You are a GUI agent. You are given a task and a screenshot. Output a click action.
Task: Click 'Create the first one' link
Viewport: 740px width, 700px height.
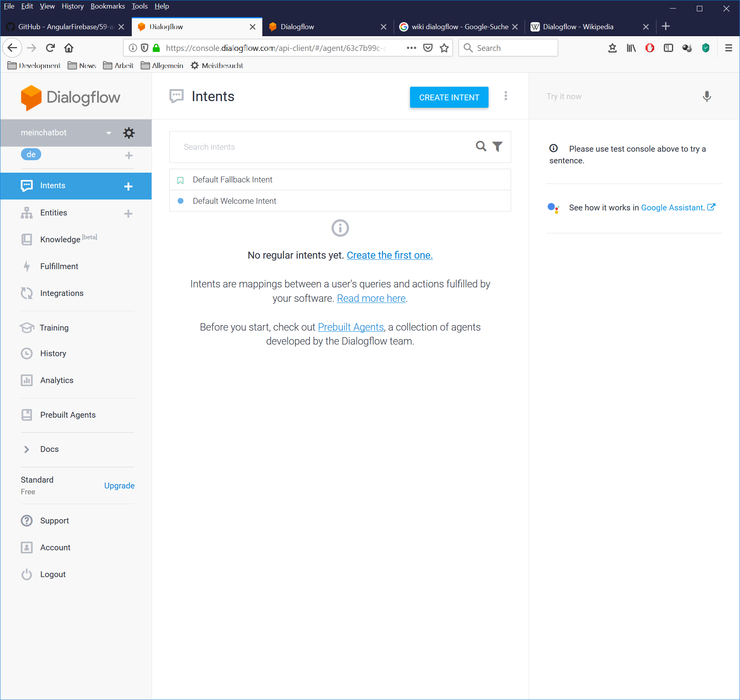(389, 255)
